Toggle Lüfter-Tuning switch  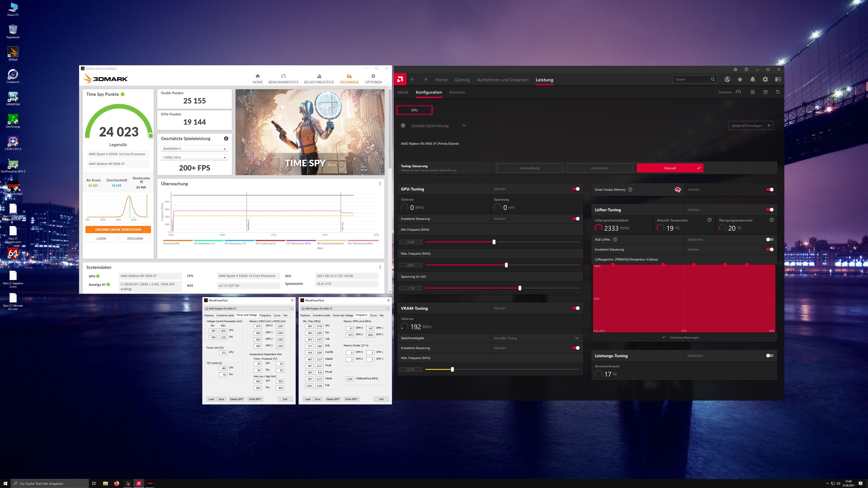(x=770, y=209)
